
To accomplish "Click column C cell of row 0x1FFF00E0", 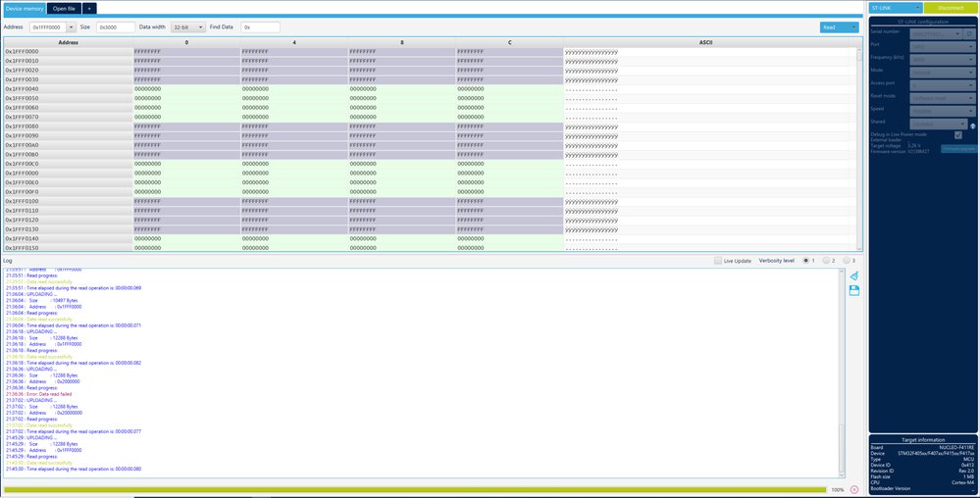I will point(509,183).
